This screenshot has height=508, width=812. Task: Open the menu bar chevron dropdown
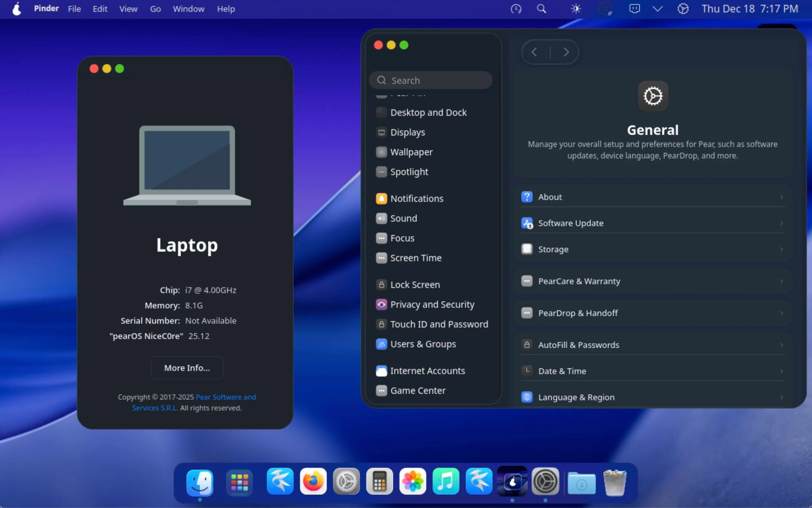coord(657,8)
